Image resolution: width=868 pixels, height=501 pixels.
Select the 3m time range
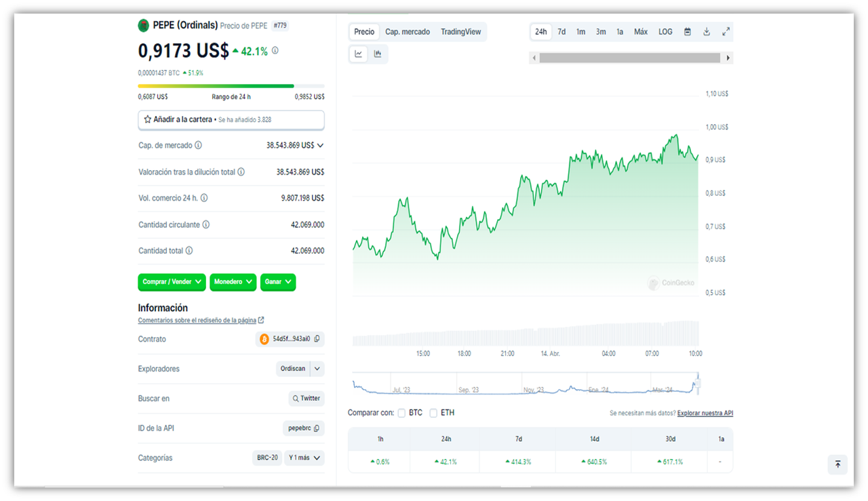pyautogui.click(x=601, y=32)
